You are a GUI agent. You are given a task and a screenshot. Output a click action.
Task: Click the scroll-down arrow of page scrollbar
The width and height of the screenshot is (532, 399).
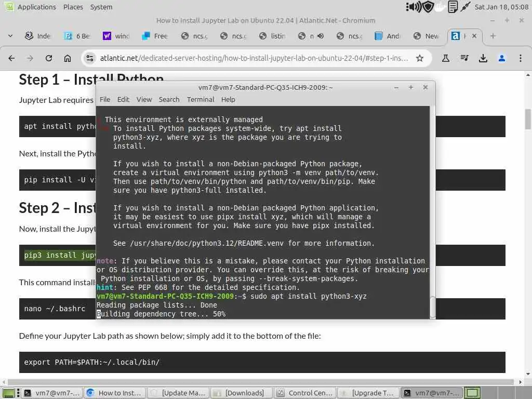[x=528, y=374]
